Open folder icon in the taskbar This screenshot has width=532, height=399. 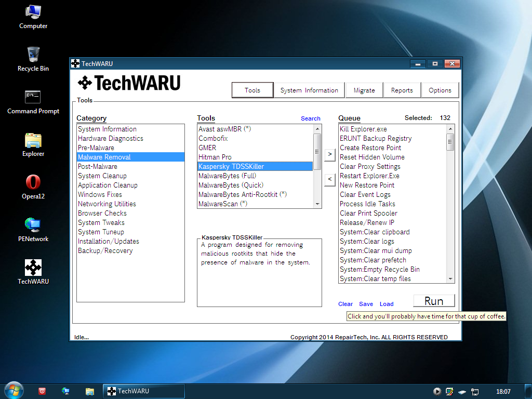89,391
